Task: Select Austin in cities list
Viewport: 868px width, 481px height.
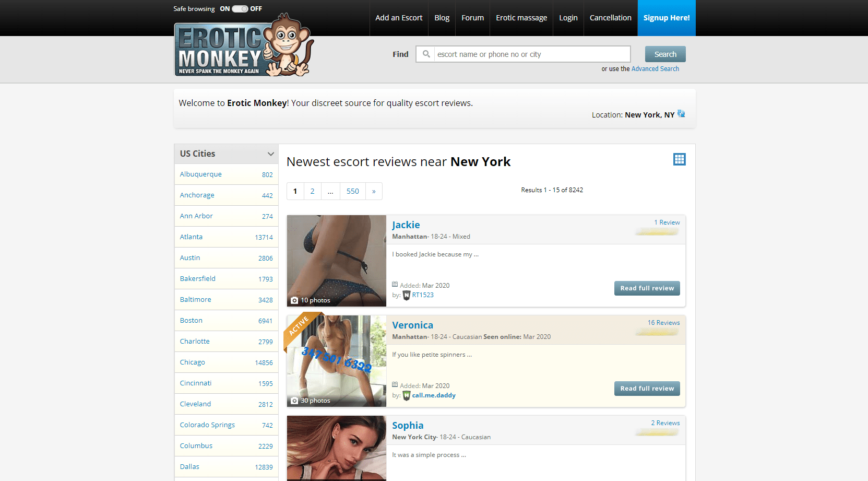Action: tap(227, 258)
